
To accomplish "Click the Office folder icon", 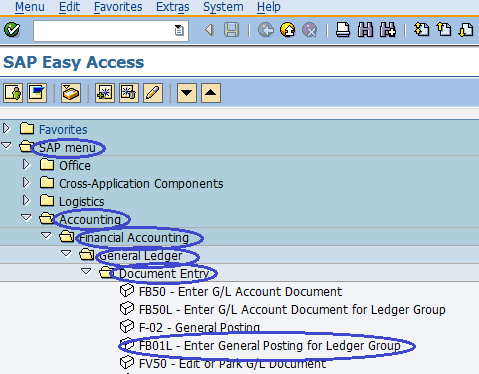I will click(x=47, y=165).
